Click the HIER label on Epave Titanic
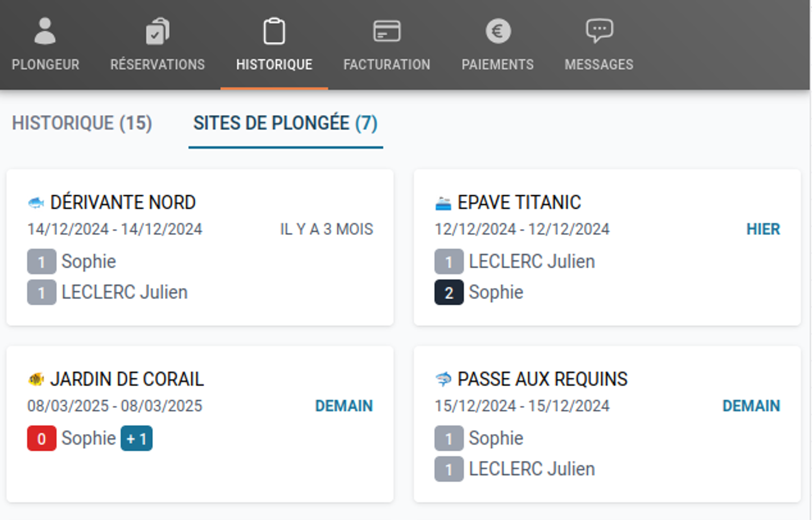The width and height of the screenshot is (812, 520). point(763,229)
